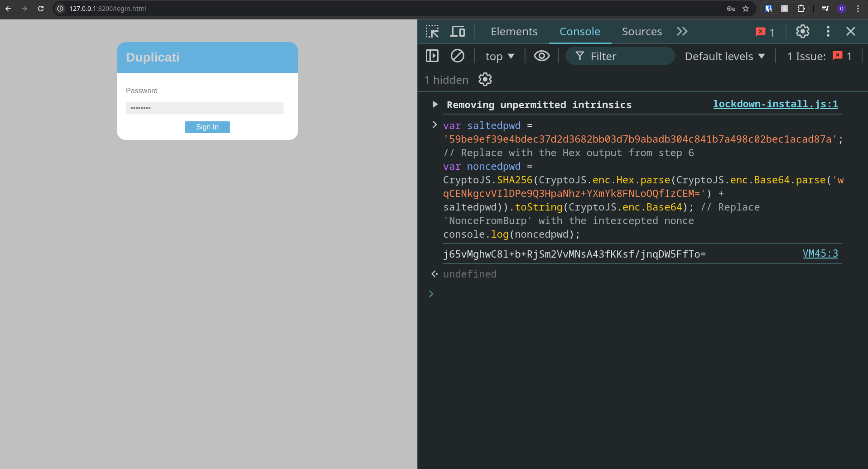Reload the login page
The image size is (868, 469).
41,9
